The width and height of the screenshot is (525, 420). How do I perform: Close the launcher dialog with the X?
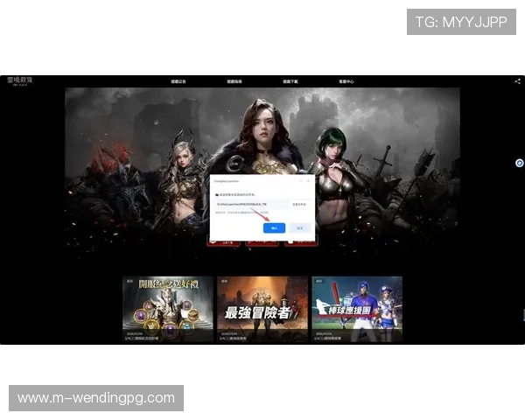(309, 180)
